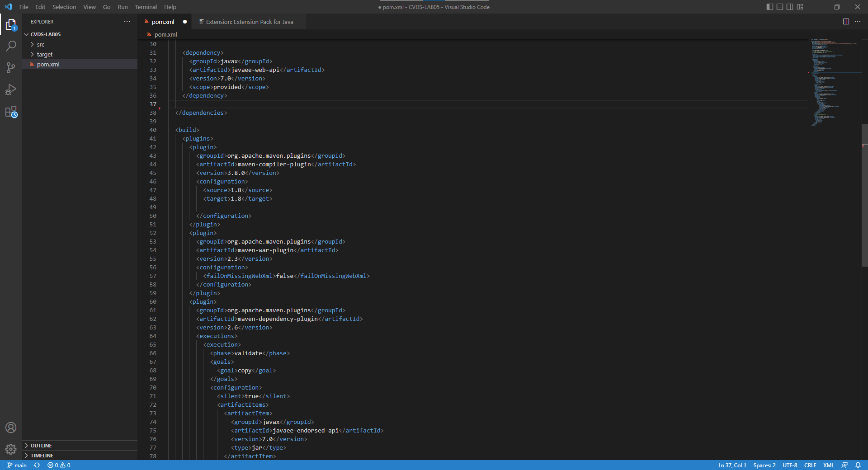Open the Source Control view
868x470 pixels.
click(x=11, y=68)
